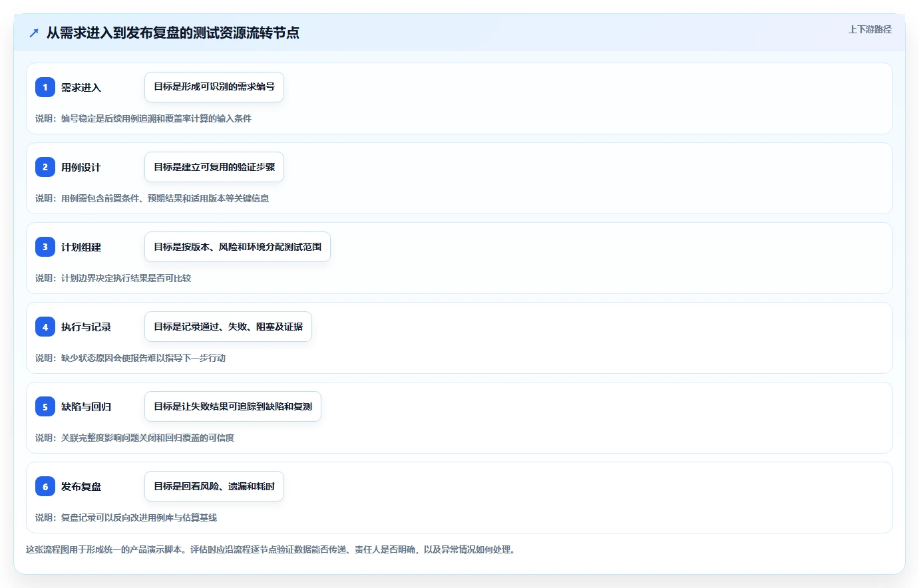This screenshot has width=919, height=588.
Task: Click the arrow icon beside the flowchart title
Action: pos(34,33)
